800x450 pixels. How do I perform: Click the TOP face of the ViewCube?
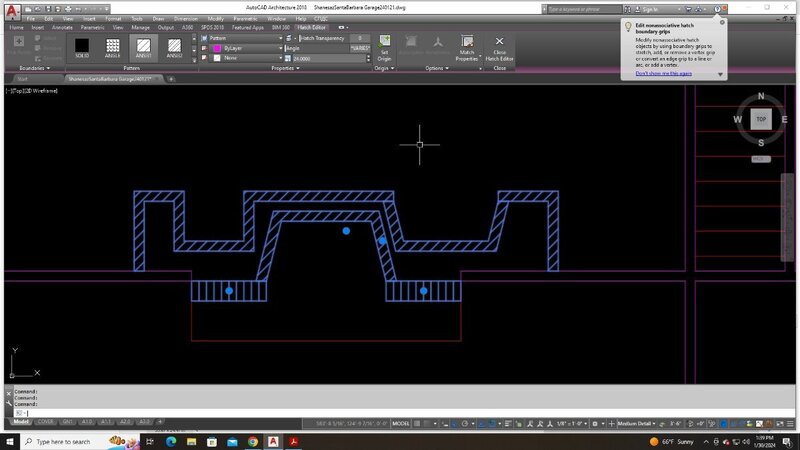pyautogui.click(x=761, y=118)
